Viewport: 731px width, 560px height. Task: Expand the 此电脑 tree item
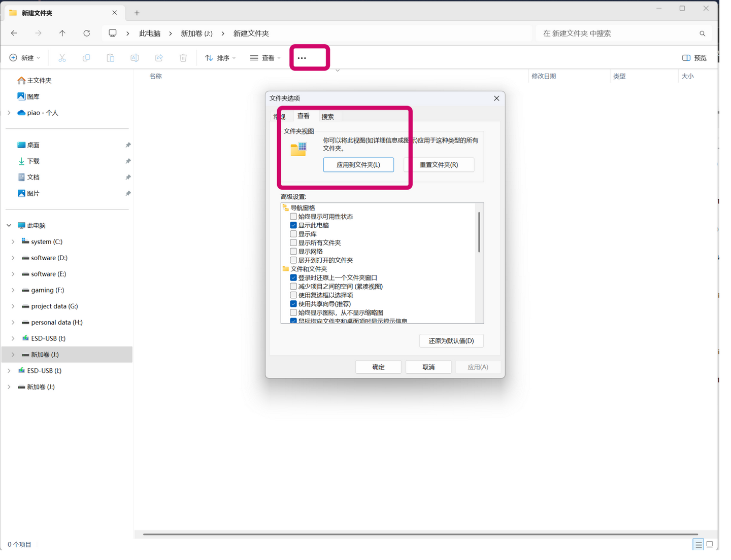click(9, 225)
